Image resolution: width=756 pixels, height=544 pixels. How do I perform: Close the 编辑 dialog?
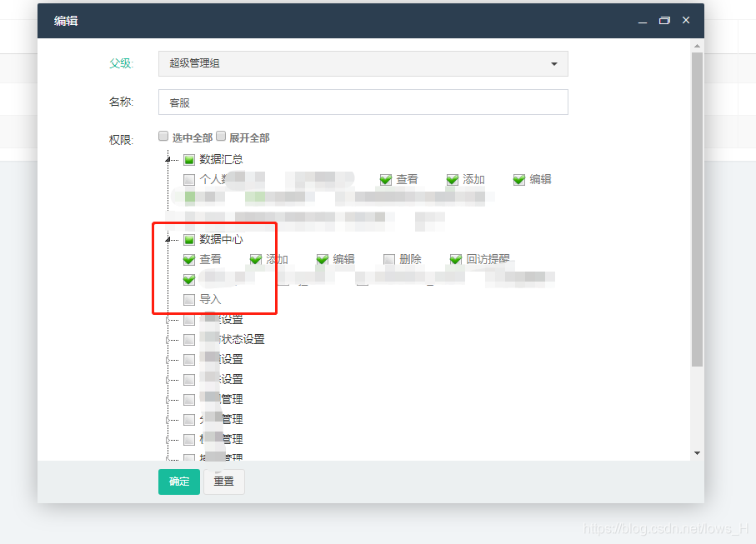tap(686, 20)
